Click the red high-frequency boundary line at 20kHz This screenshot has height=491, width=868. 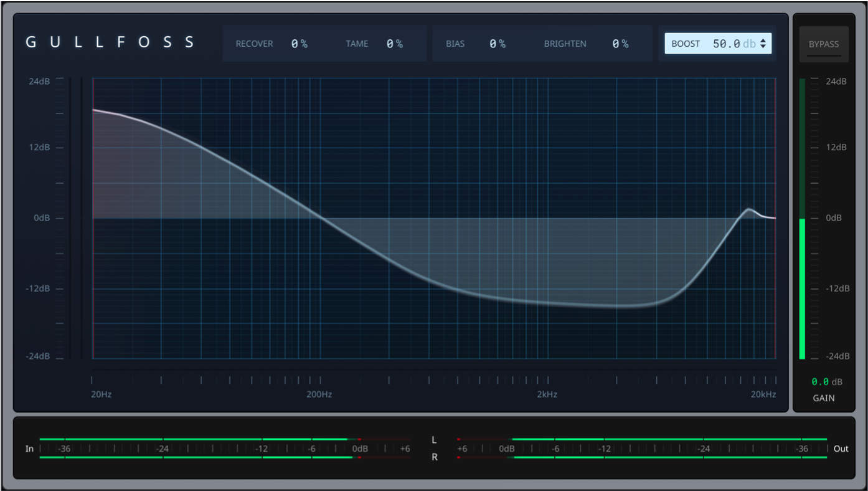[775, 280]
